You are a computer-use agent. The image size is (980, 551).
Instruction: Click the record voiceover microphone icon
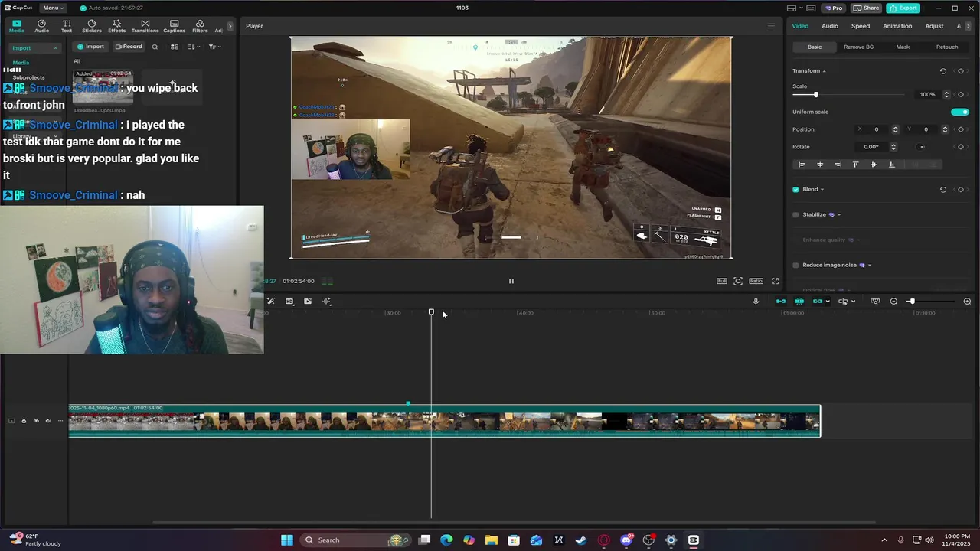(x=756, y=302)
